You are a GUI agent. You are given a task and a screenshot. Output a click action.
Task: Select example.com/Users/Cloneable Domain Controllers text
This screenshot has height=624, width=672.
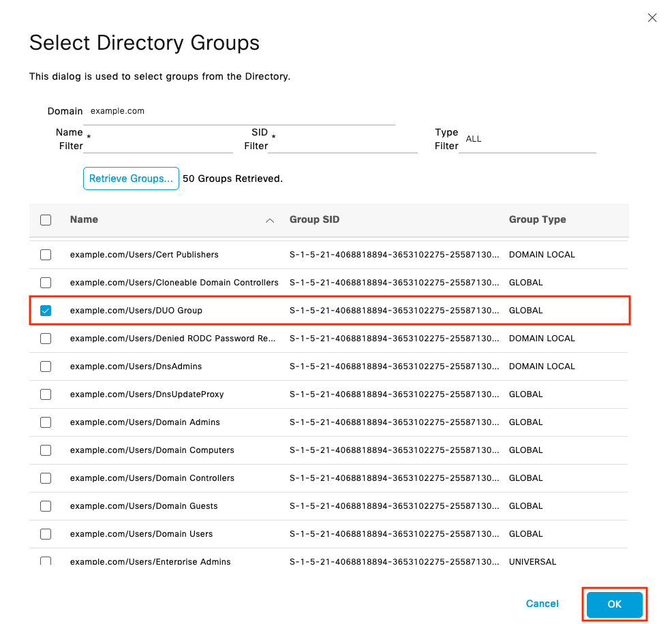(174, 283)
